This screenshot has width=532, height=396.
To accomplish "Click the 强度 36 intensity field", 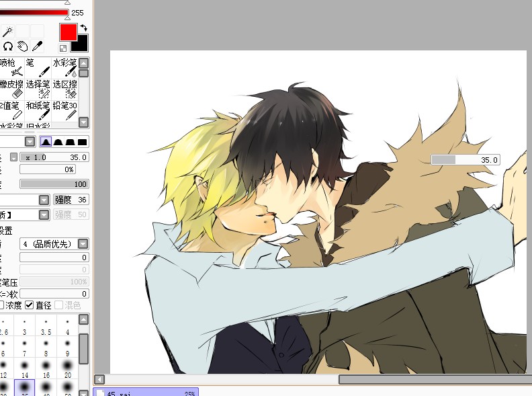I will pyautogui.click(x=71, y=200).
